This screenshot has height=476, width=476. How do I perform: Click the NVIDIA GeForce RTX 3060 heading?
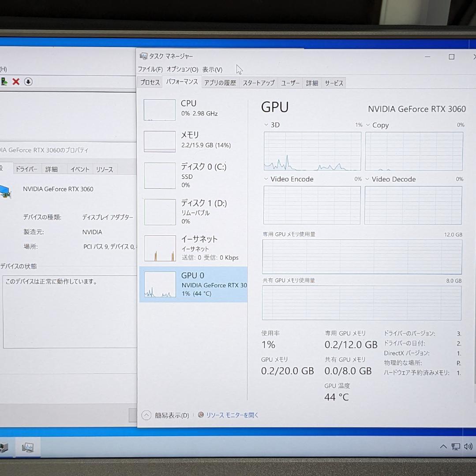coord(417,109)
